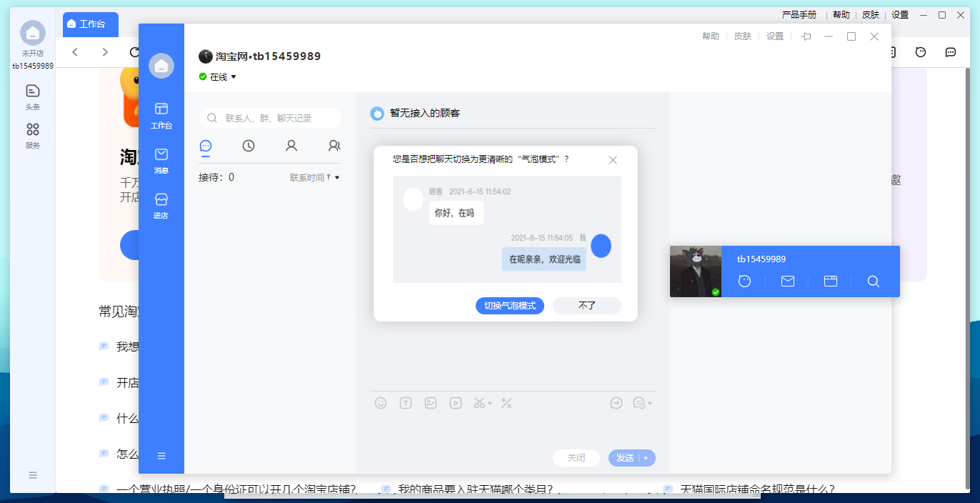Go forward in the main window
The height and width of the screenshot is (503, 980).
(105, 52)
